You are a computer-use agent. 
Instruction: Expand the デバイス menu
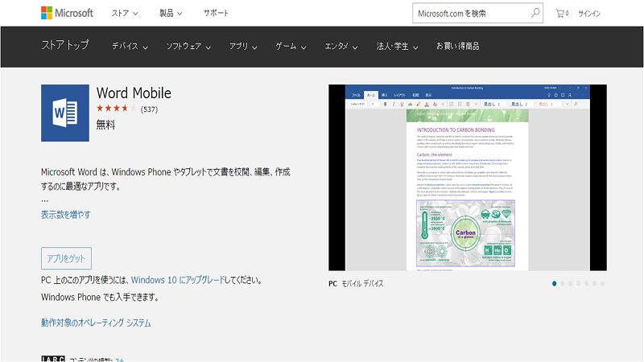130,47
